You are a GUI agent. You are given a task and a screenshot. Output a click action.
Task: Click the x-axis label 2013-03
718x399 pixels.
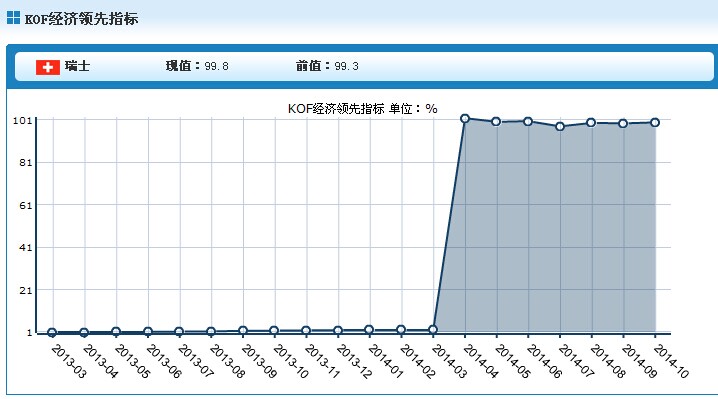coord(69,361)
